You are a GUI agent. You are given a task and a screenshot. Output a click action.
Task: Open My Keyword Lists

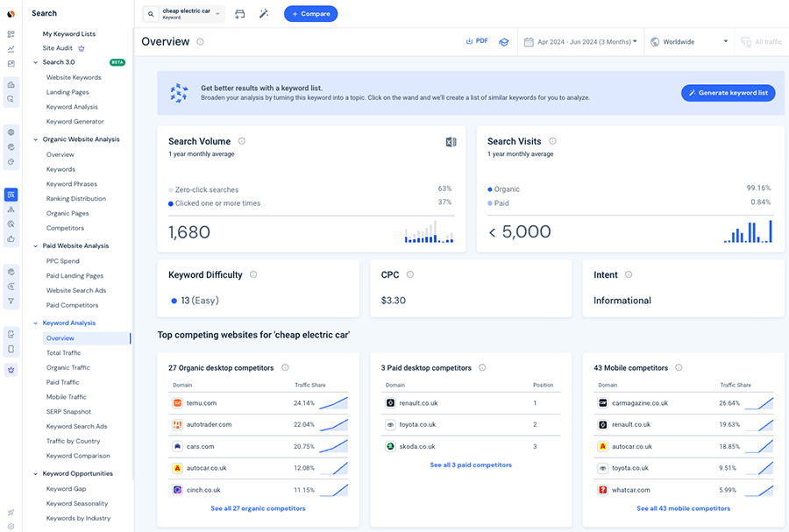point(69,33)
